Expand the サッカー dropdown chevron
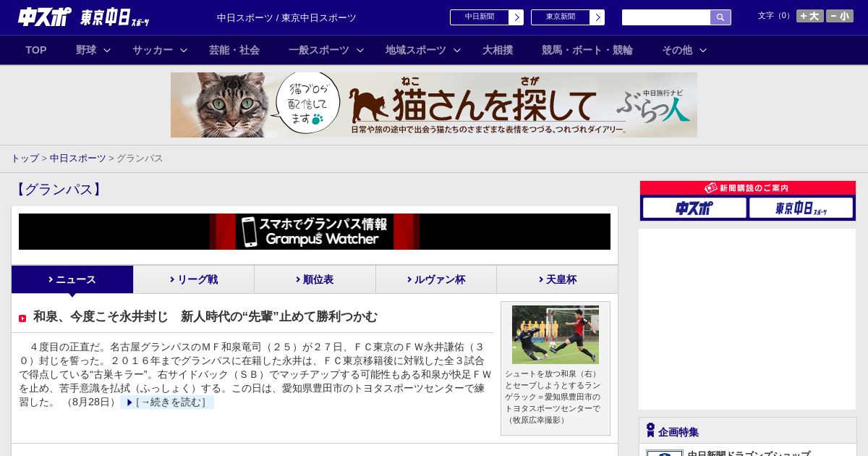868x456 pixels. point(184,50)
